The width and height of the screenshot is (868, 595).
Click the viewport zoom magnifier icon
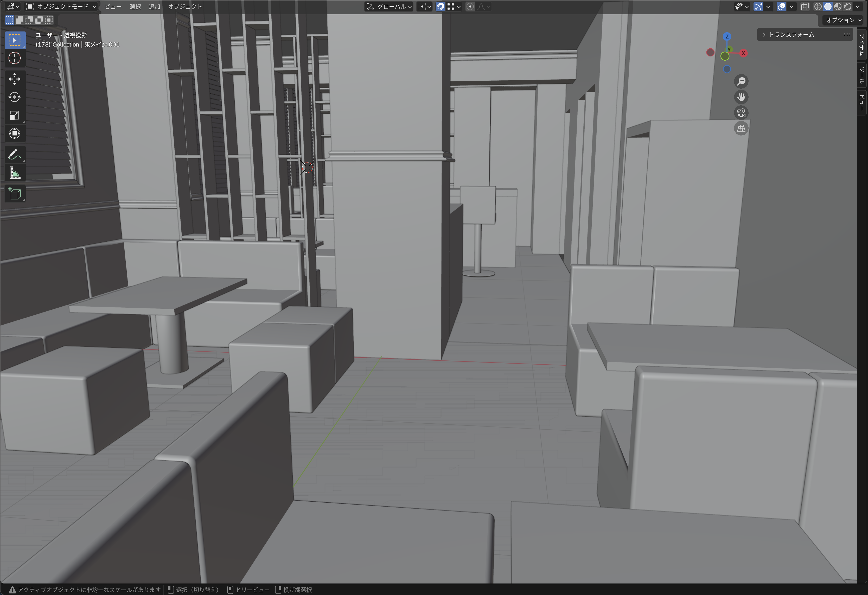click(x=741, y=81)
